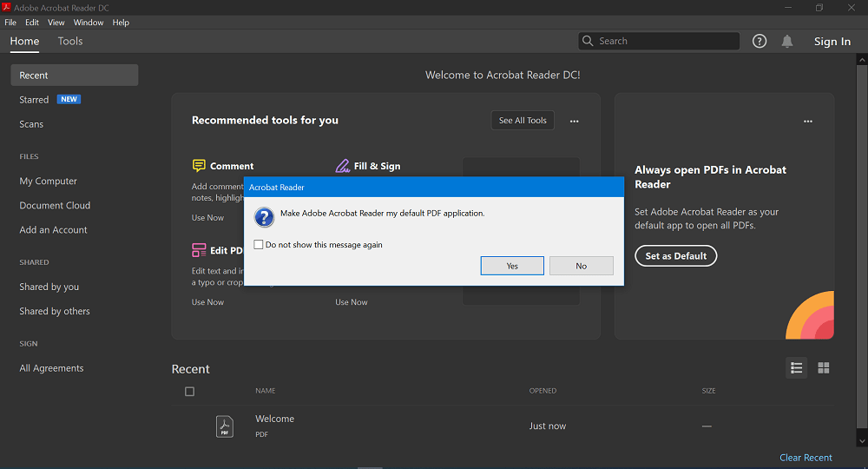Open the Help menu
The image size is (868, 469).
(x=121, y=23)
